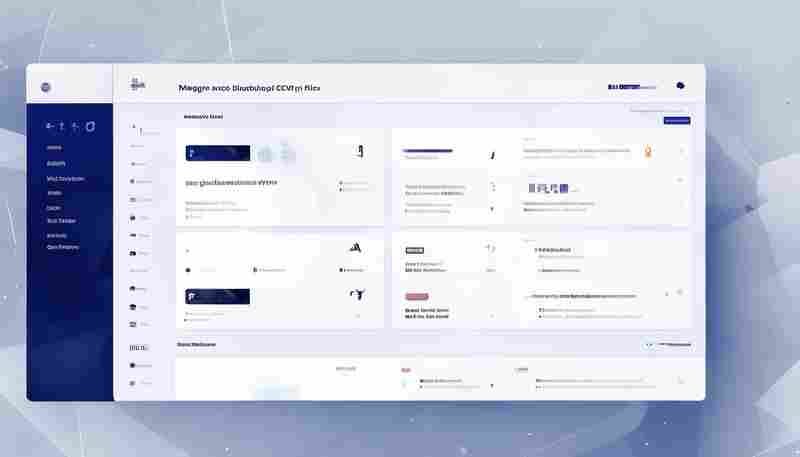This screenshot has height=457, width=800.
Task: Click the black triangular striped logo icon
Action: click(x=356, y=248)
